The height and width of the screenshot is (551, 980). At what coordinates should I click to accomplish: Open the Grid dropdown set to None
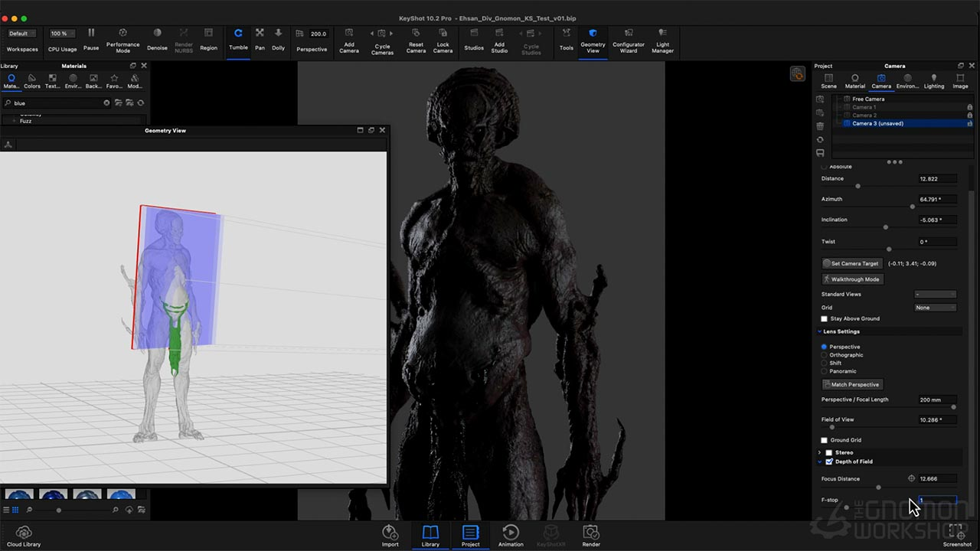point(935,306)
